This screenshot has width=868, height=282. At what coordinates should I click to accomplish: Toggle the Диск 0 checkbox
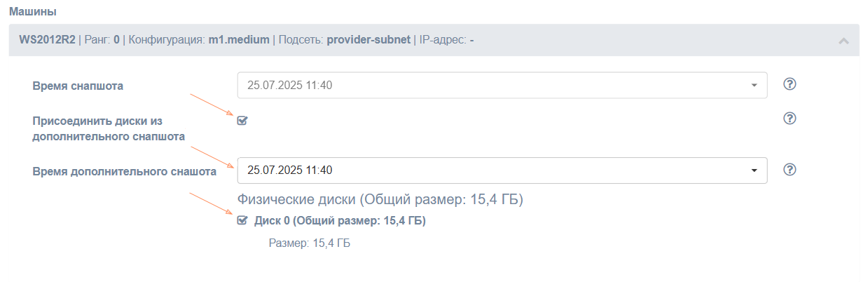(x=242, y=220)
